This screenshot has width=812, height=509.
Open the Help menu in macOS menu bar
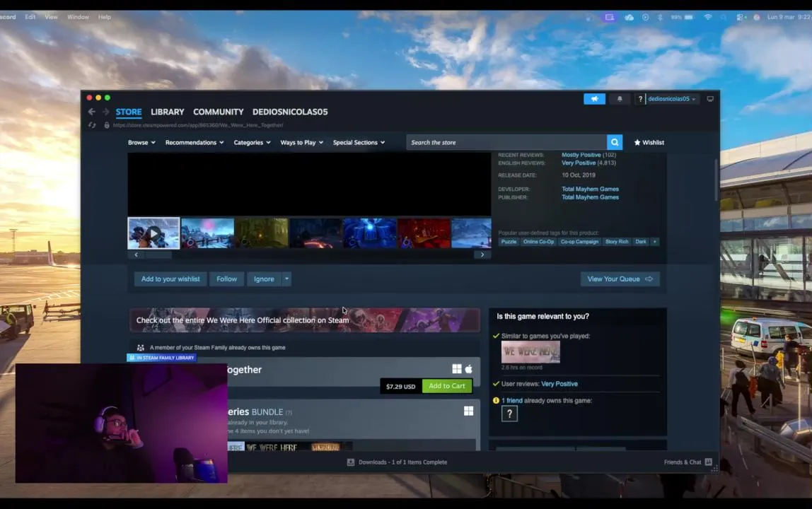[x=104, y=17]
